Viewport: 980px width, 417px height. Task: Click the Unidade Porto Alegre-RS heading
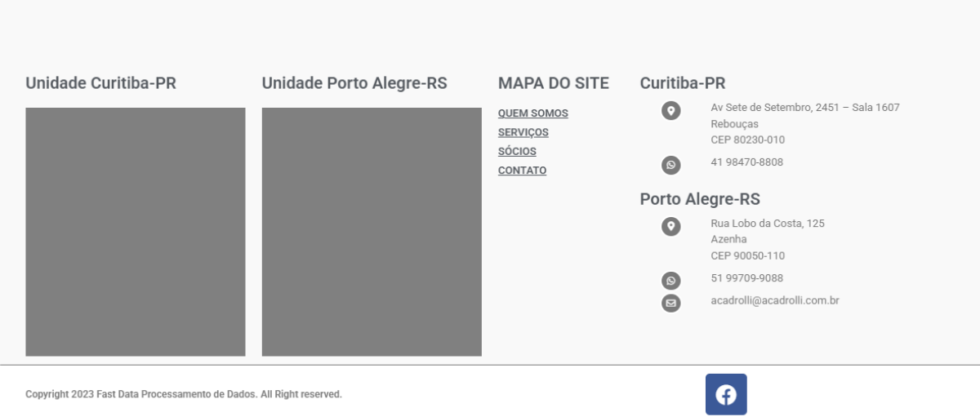pyautogui.click(x=354, y=83)
